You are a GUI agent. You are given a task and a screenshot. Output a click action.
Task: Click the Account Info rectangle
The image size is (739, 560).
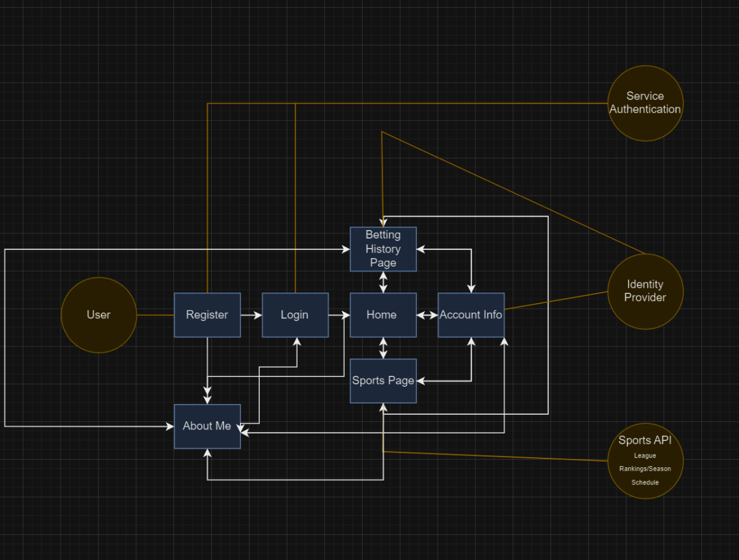point(471,315)
